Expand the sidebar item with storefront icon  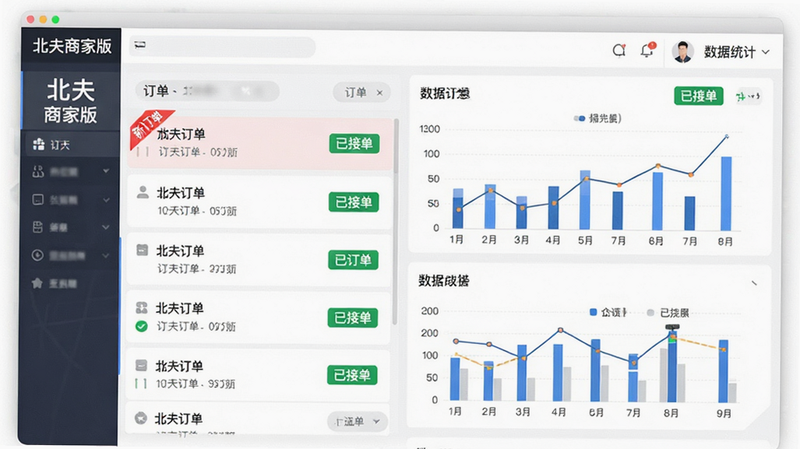(x=106, y=227)
